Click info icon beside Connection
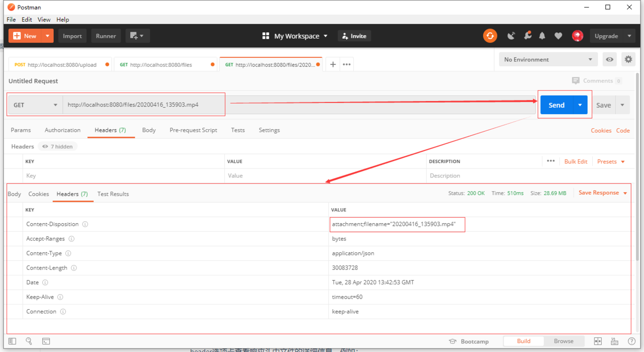 (x=63, y=312)
